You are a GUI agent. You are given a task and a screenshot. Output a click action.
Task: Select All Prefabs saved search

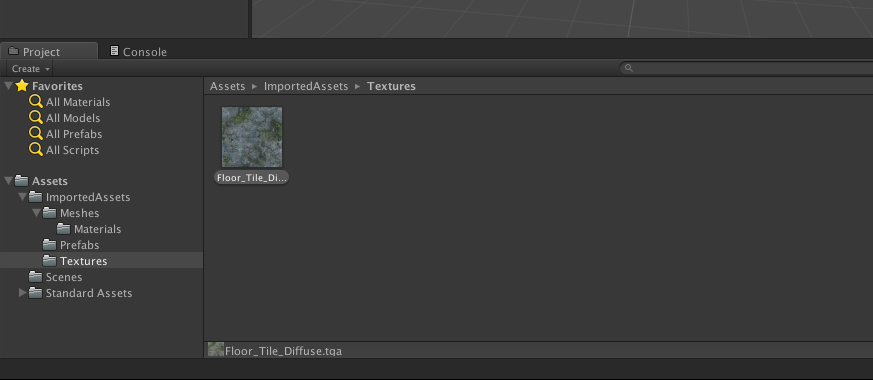[74, 134]
